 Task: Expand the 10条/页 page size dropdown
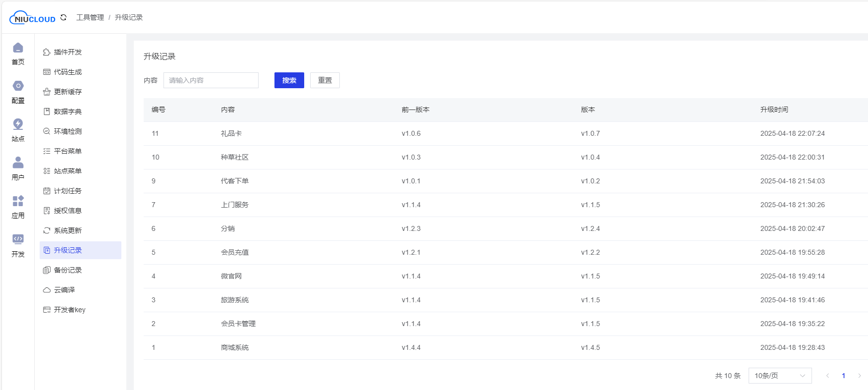click(x=780, y=376)
